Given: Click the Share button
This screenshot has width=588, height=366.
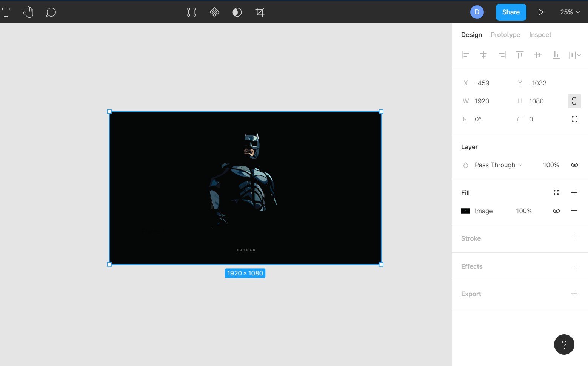Looking at the screenshot, I should 511,12.
